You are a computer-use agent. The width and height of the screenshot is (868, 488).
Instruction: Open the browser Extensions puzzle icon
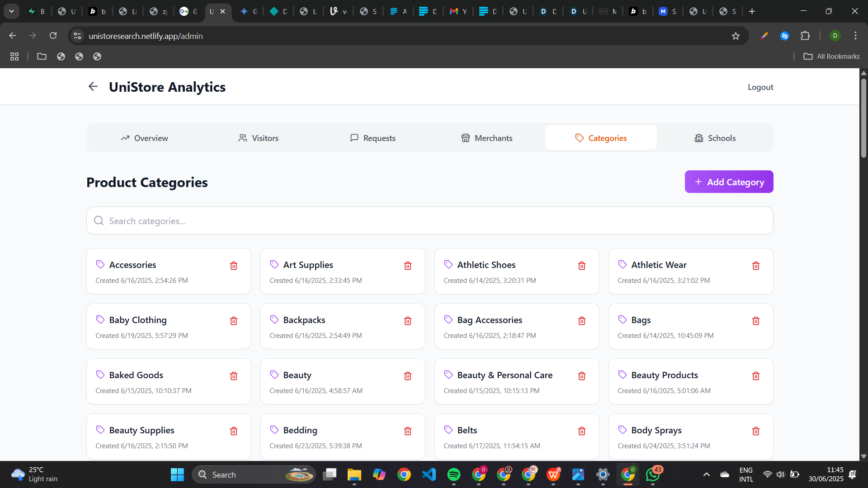pos(805,36)
